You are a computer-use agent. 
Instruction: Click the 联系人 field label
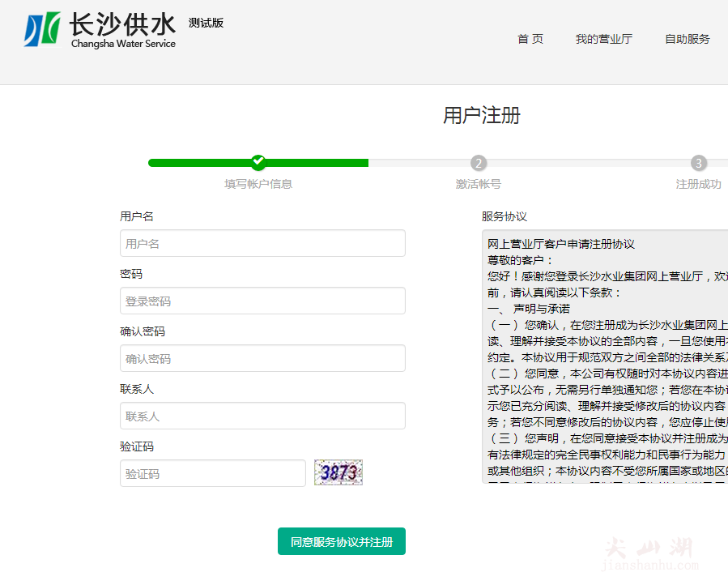pos(137,390)
